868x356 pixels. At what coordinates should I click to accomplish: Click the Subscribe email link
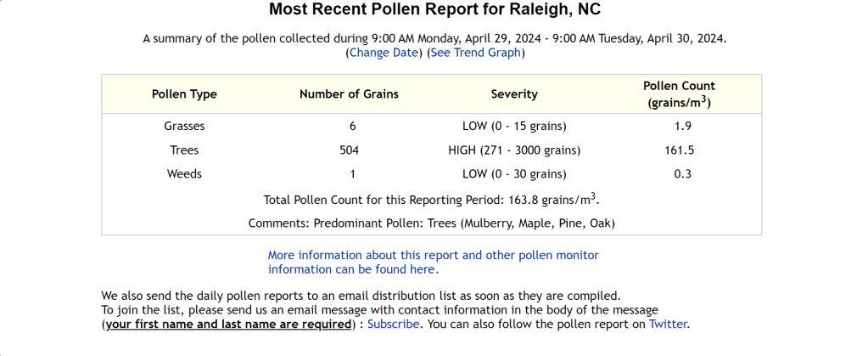coord(393,324)
